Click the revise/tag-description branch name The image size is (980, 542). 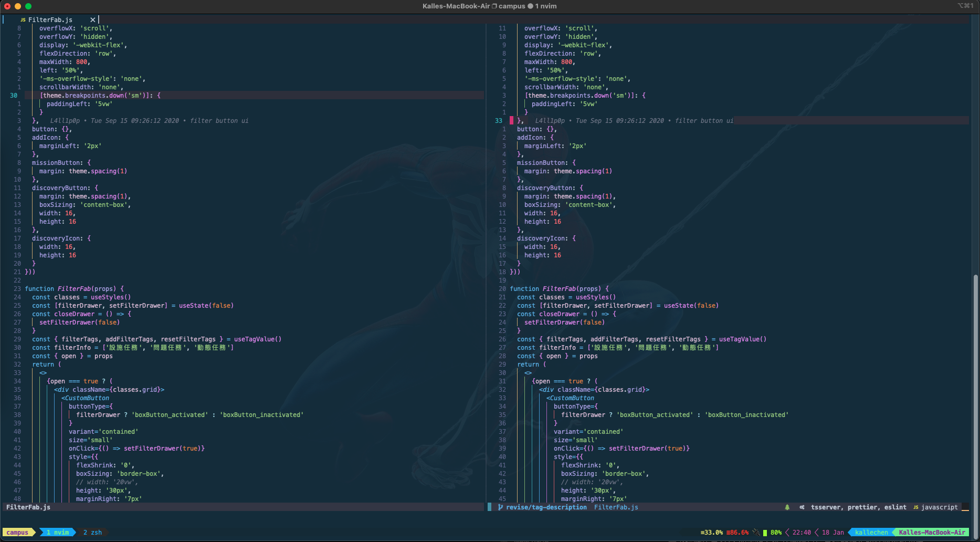tap(546, 507)
